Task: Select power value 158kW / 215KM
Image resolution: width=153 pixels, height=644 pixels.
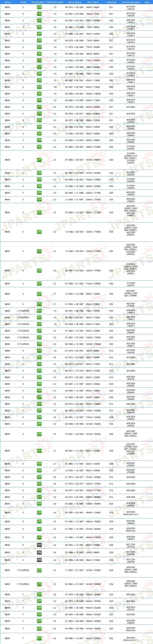Action: (93, 147)
